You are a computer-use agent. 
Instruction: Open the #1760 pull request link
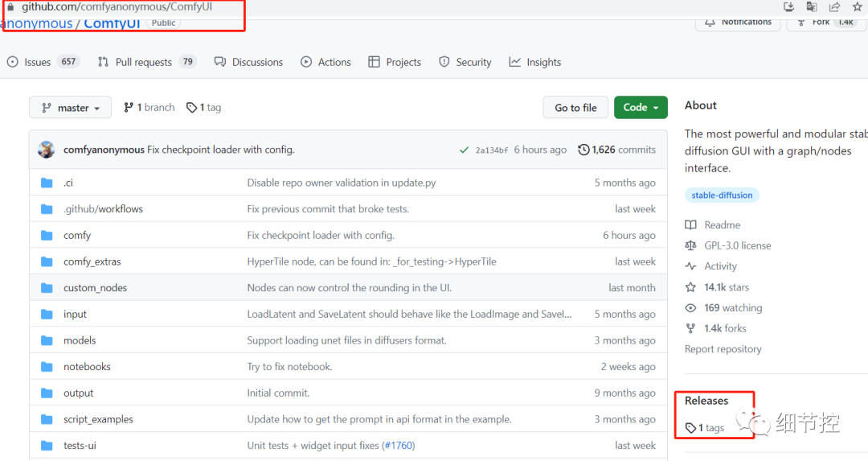398,446
